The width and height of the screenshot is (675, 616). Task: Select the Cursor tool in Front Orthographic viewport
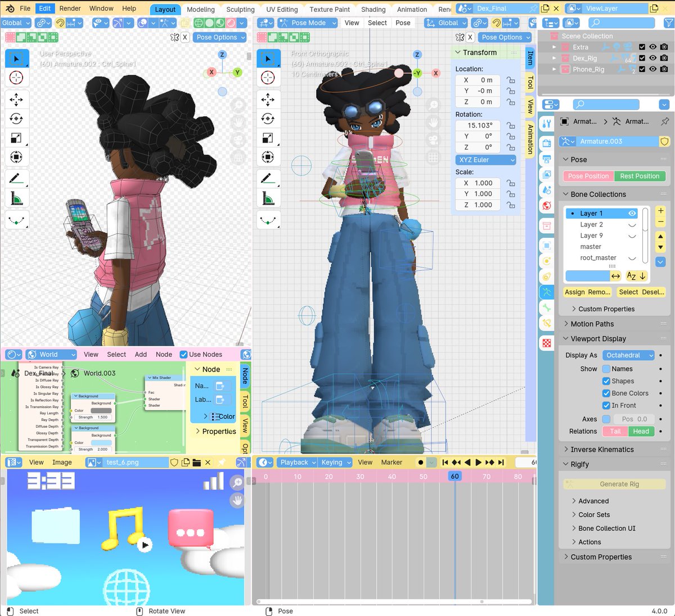pos(268,78)
